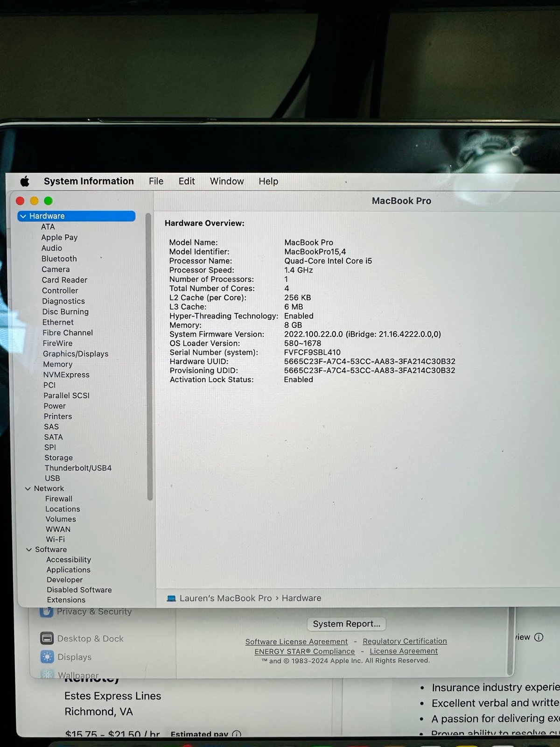Select Disabled Software in the sidebar
This screenshot has height=747, width=560.
coord(79,590)
